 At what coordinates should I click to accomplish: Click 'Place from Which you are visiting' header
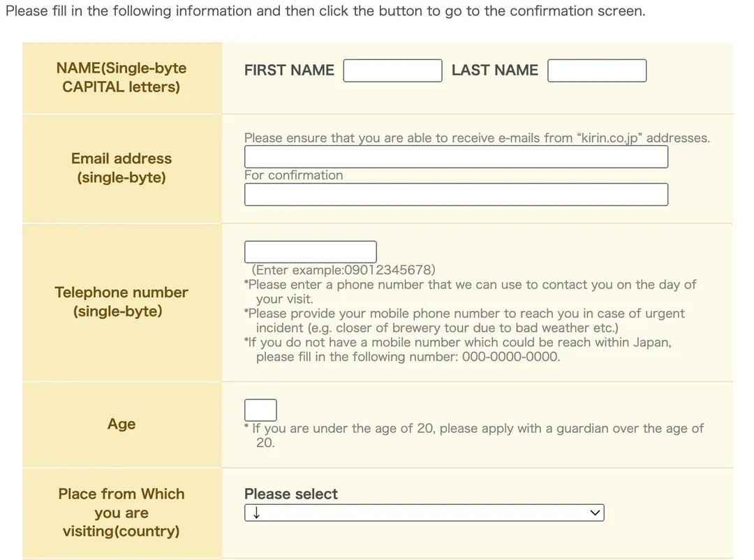121,513
